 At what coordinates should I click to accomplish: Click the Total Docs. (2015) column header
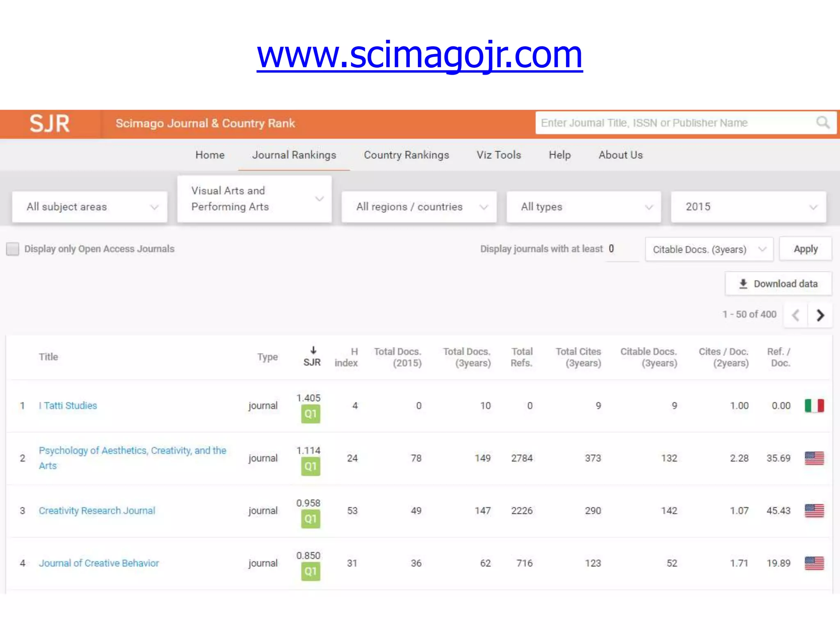click(x=397, y=357)
